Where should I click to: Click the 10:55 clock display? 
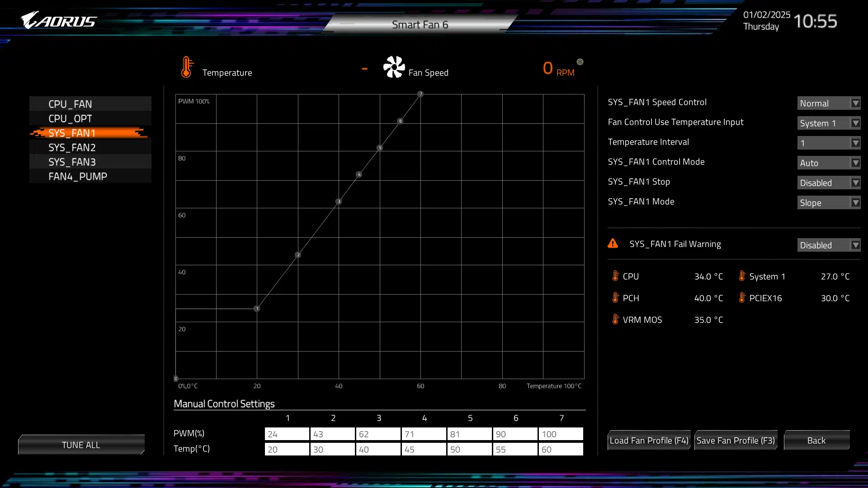[815, 21]
